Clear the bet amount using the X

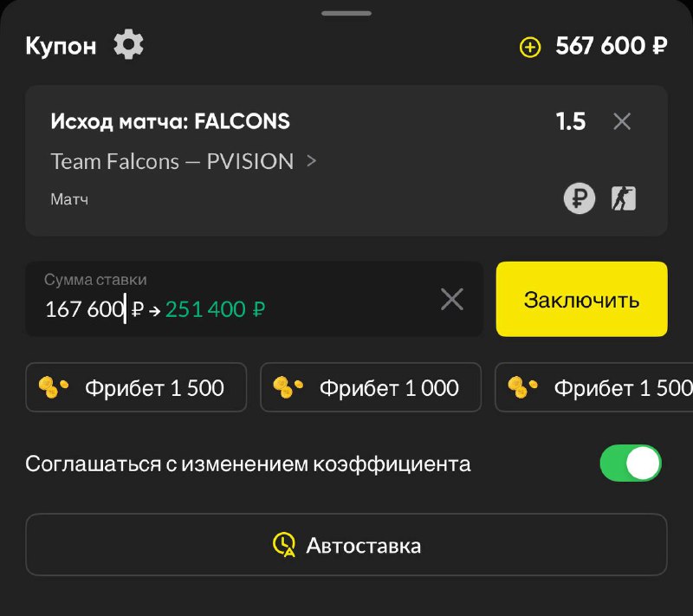[452, 299]
